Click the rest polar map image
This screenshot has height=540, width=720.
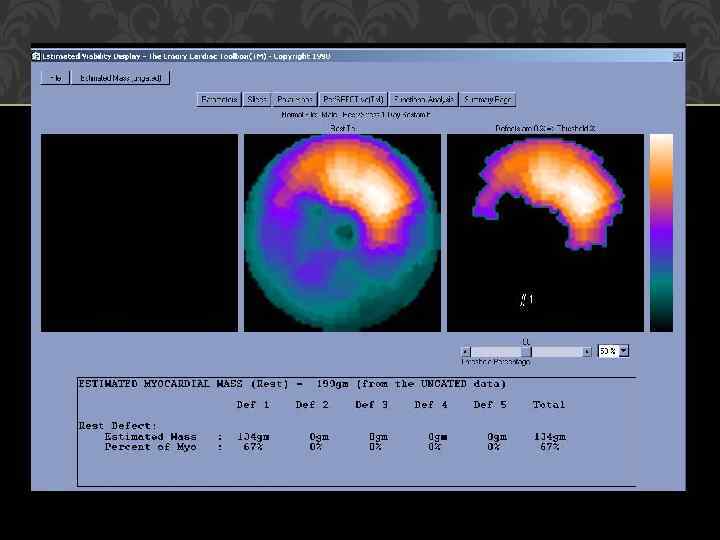(342, 232)
